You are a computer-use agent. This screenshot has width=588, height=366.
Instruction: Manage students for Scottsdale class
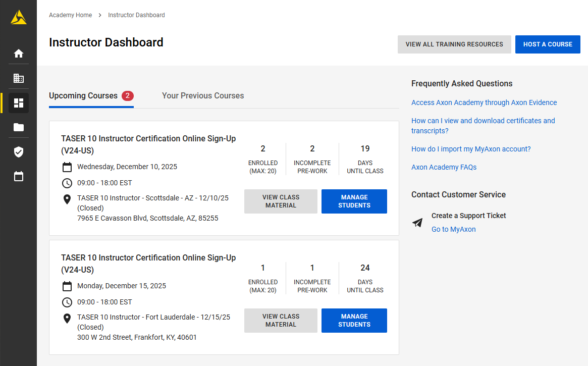[354, 201]
